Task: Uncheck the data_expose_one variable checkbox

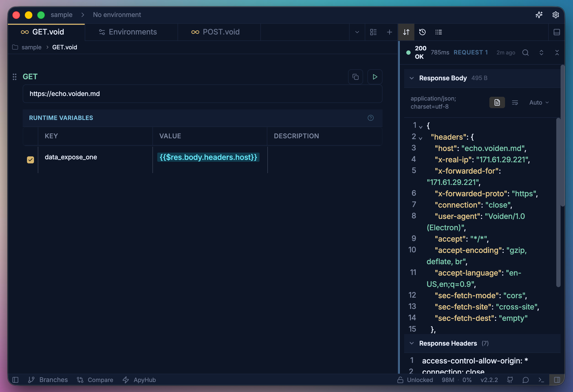Action: click(30, 160)
